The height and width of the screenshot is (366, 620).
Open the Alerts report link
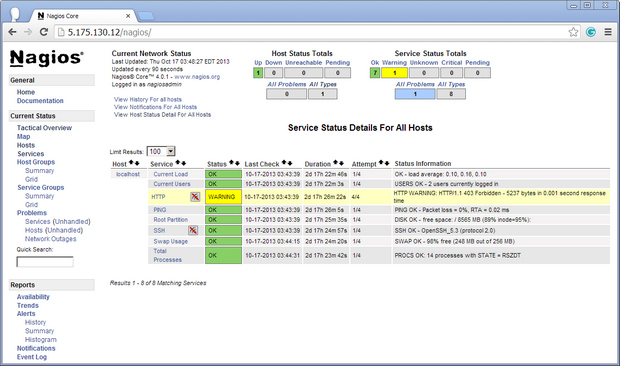(26, 313)
